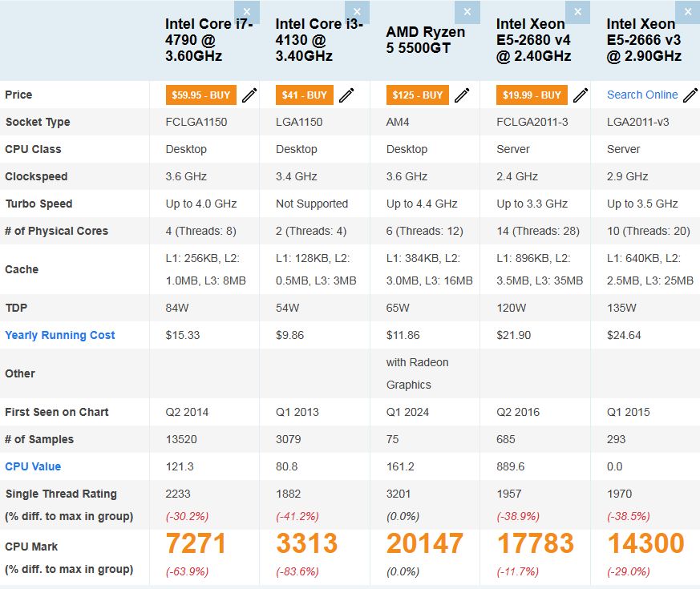Click CPU Mark score 20147

pos(424,543)
